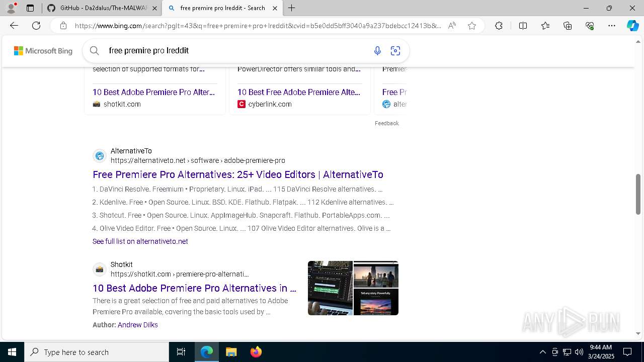This screenshot has width=644, height=362.
Task: Open the Extensions puzzle icon
Action: (499, 26)
